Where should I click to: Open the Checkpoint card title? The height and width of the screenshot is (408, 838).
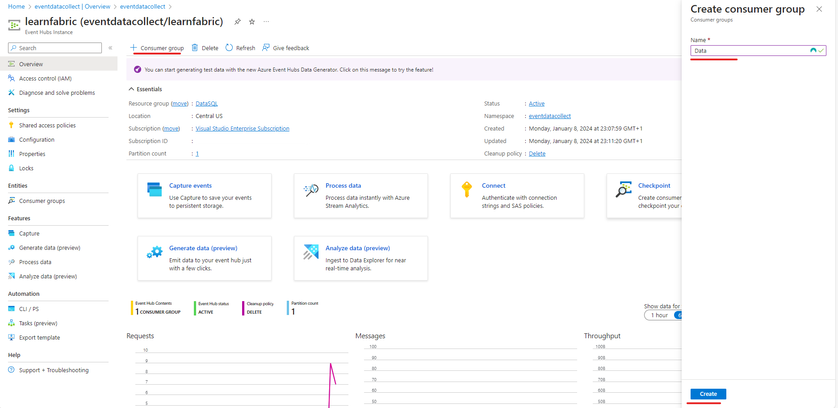654,186
